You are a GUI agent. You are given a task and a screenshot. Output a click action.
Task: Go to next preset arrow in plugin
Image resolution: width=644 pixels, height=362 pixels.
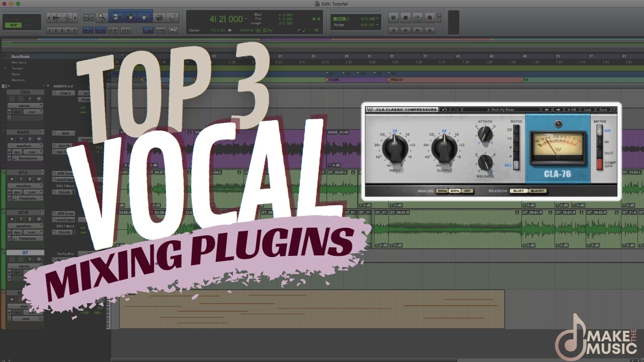(x=558, y=110)
